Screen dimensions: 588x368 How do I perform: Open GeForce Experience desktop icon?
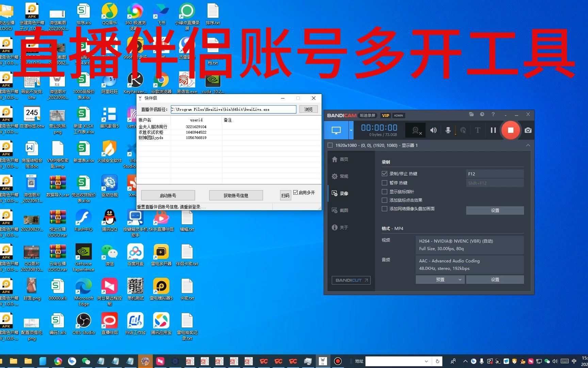point(83,258)
